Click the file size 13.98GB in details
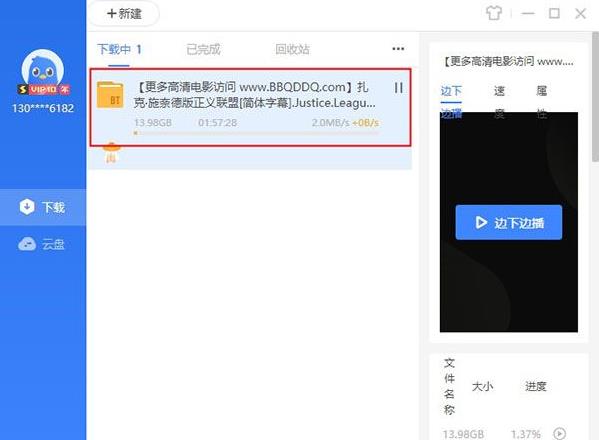Viewport: 599px width, 440px height. 463,434
